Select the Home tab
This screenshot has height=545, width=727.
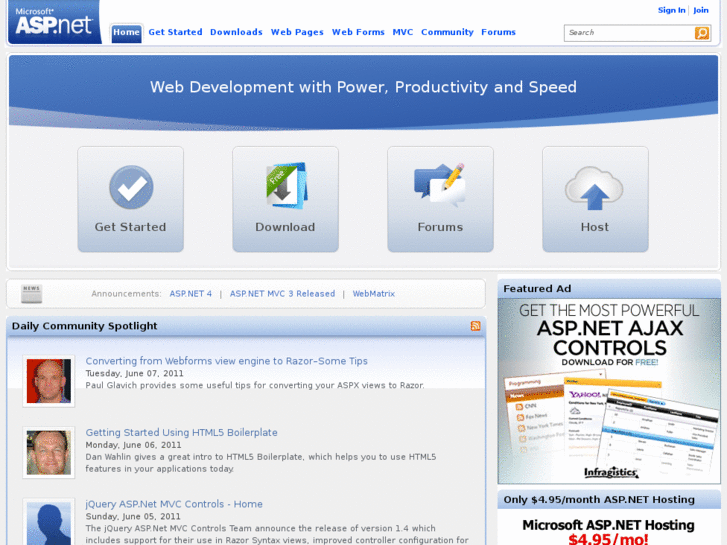click(x=126, y=32)
